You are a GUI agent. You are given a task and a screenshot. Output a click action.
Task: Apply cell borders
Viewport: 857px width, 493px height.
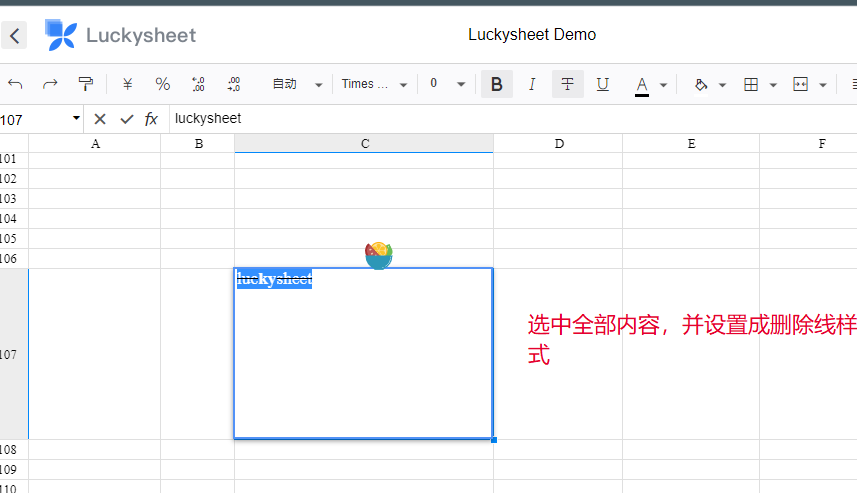tap(751, 84)
